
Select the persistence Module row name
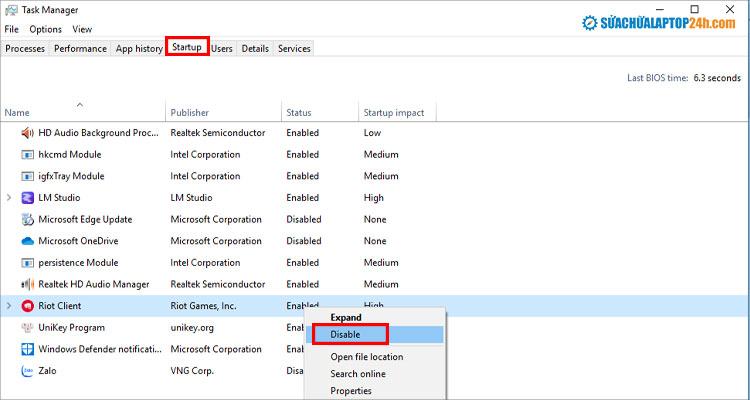tap(78, 263)
